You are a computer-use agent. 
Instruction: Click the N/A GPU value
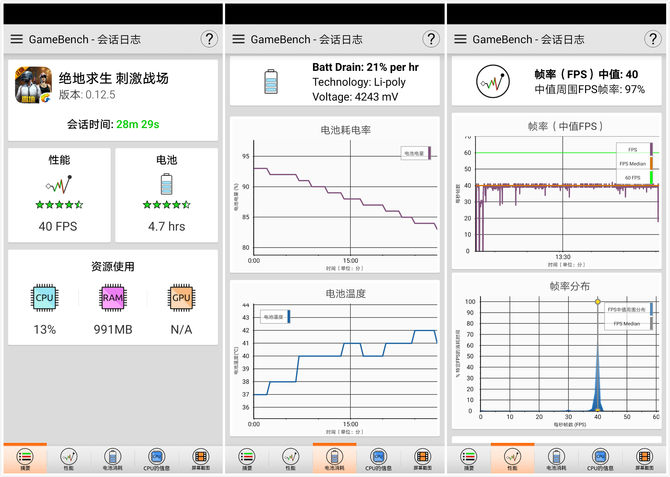click(181, 330)
